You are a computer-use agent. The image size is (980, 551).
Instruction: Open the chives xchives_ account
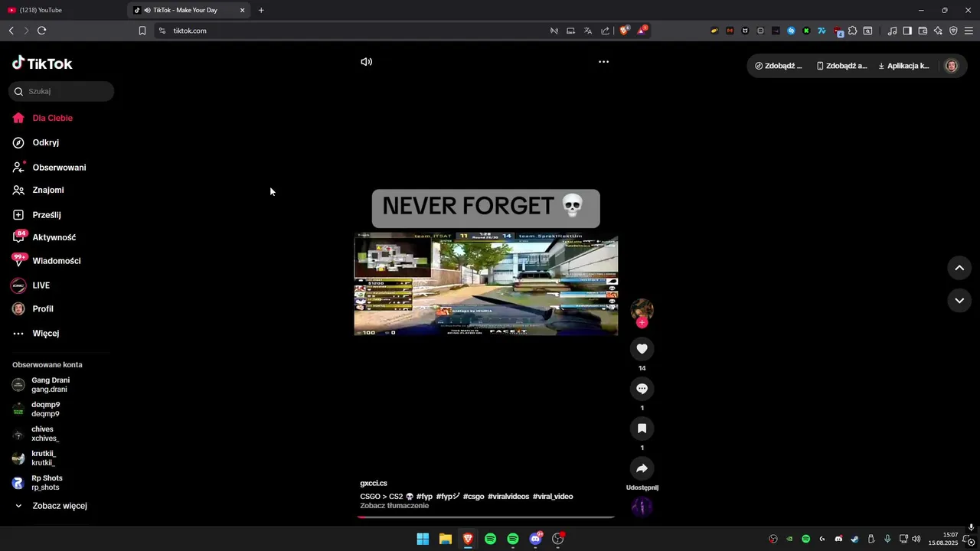45,434
